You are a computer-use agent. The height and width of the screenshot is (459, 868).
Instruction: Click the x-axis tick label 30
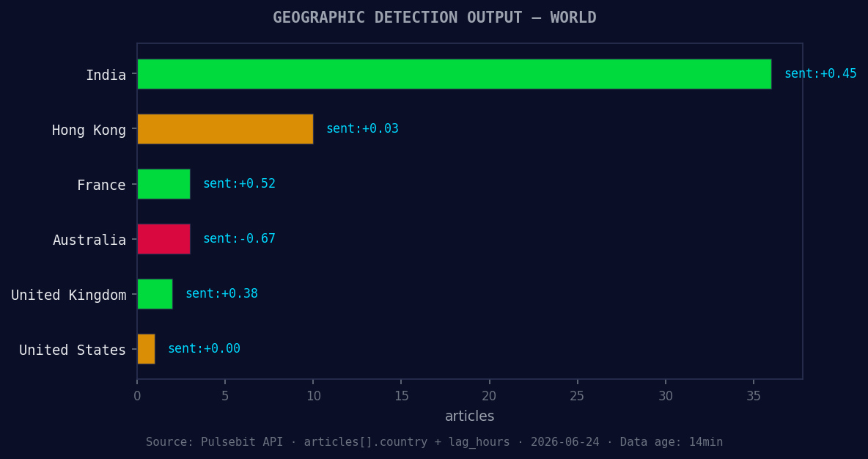tap(666, 397)
